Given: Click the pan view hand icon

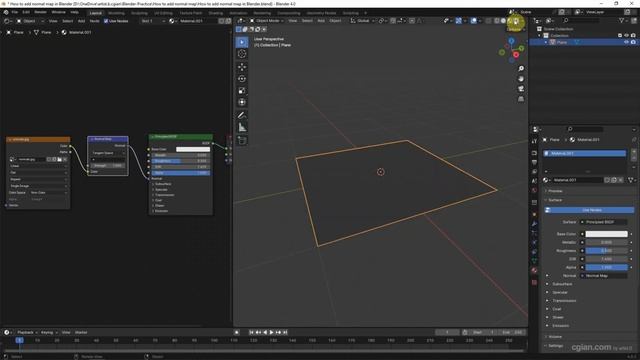Looking at the screenshot, I should point(521,79).
